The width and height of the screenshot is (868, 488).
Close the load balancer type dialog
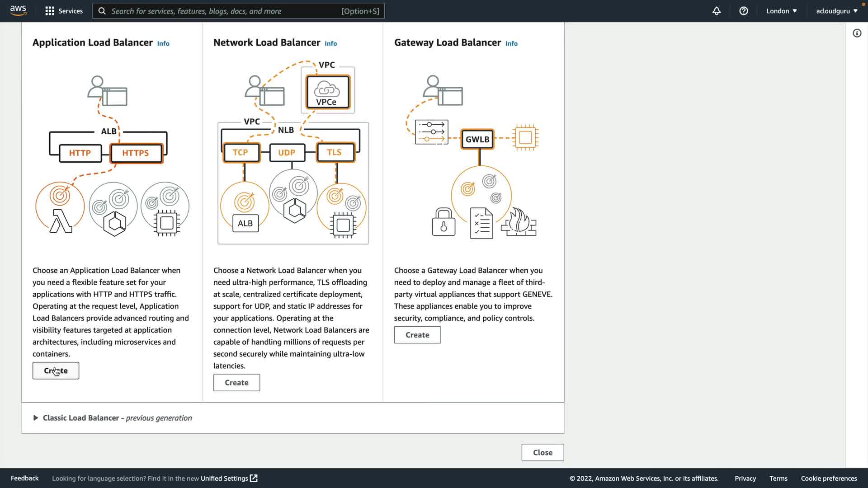(542, 452)
